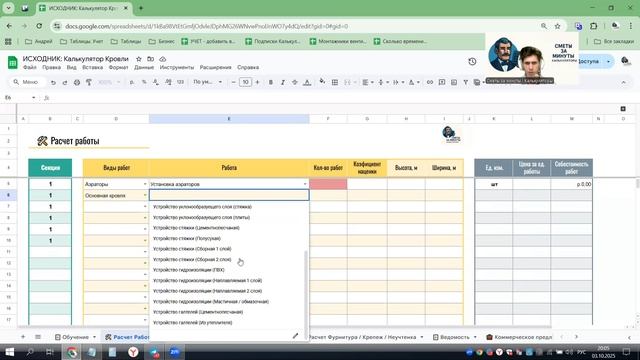The width and height of the screenshot is (640, 360).
Task: Activate the paint format tool
Action: click(x=89, y=82)
